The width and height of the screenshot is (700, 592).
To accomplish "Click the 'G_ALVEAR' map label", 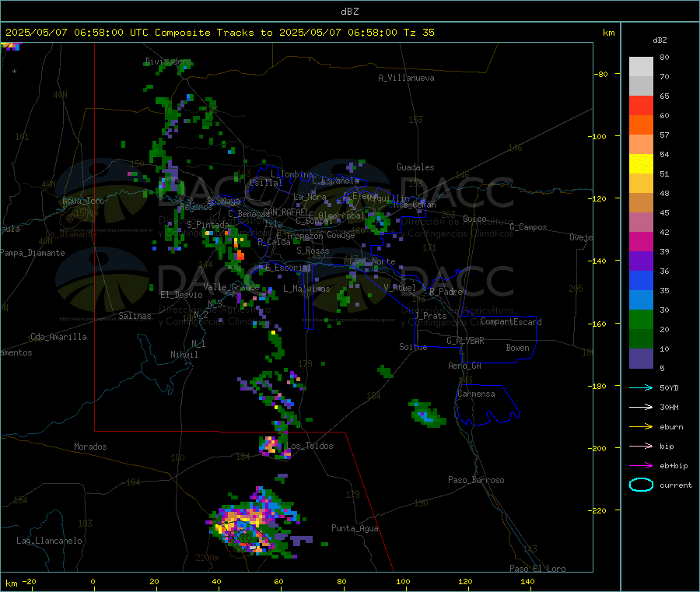I will pyautogui.click(x=465, y=341).
